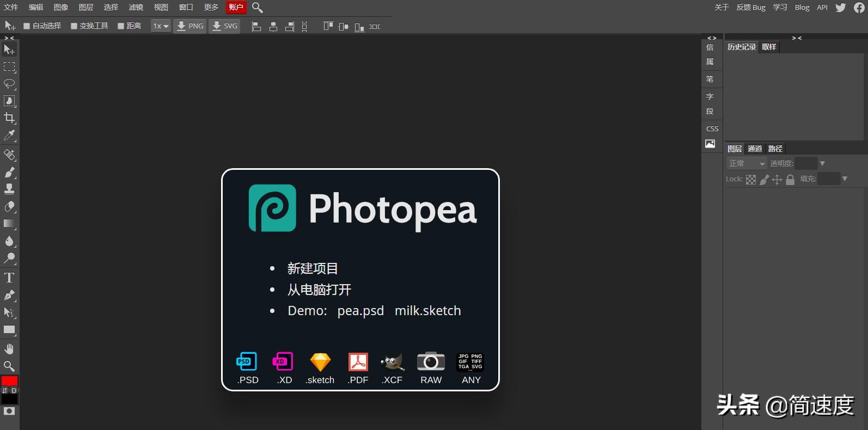The image size is (868, 430).
Task: Select the Clone Stamp tool
Action: pos(9,189)
